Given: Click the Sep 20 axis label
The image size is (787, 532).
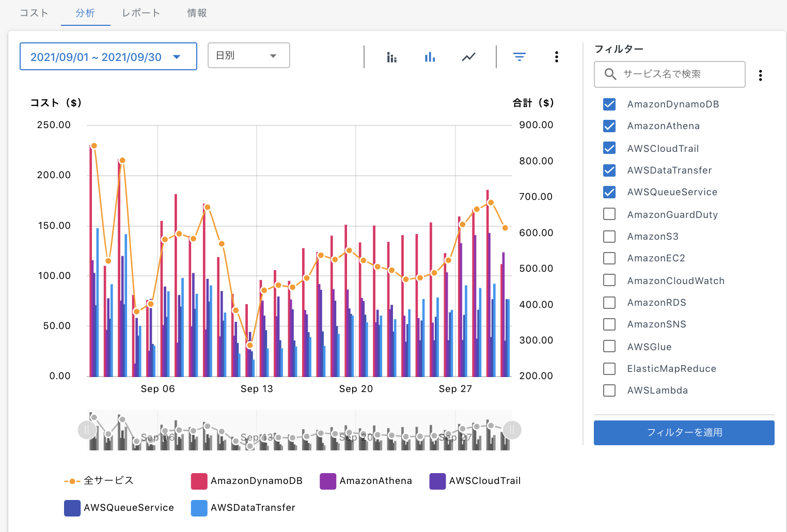Looking at the screenshot, I should (x=356, y=389).
